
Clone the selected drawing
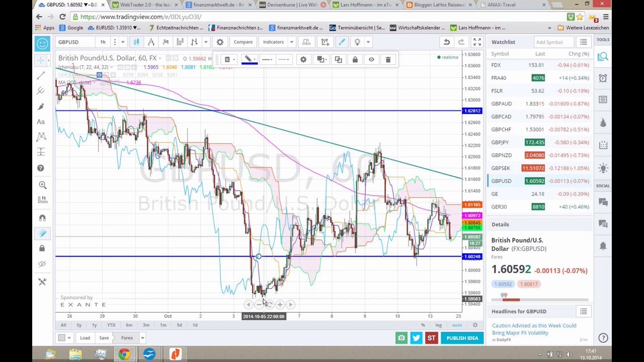(338, 60)
